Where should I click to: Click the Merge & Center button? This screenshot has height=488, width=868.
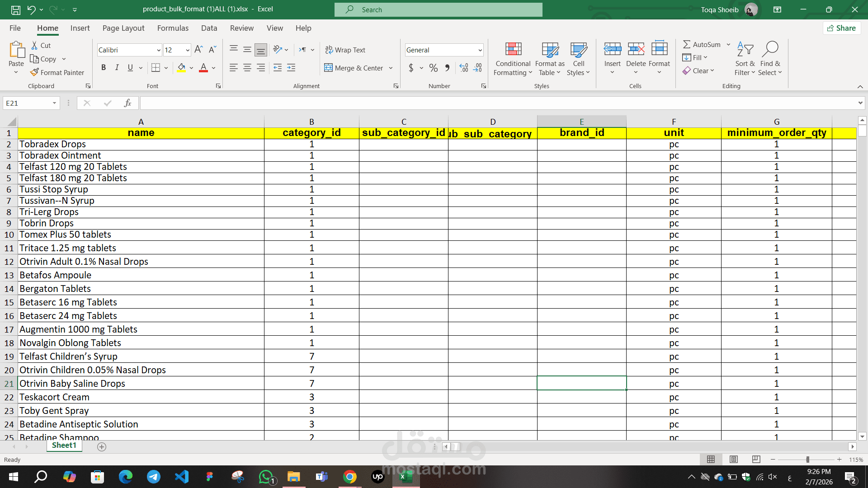(x=354, y=68)
